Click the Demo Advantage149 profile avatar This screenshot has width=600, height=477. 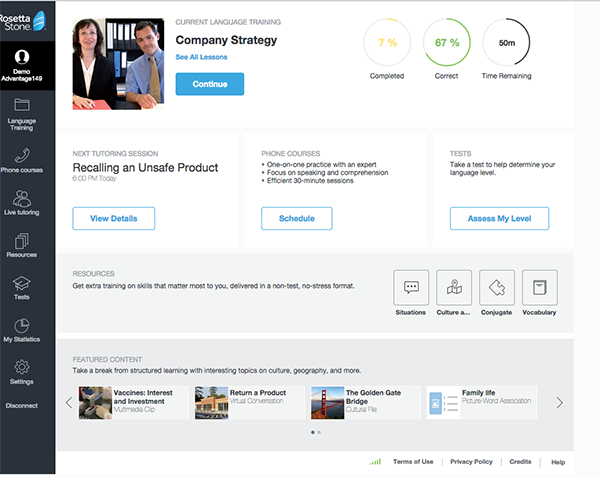click(21, 56)
